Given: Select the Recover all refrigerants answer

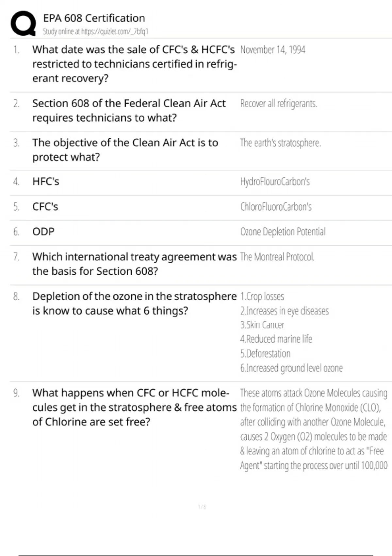Looking at the screenshot, I should pos(279,104).
